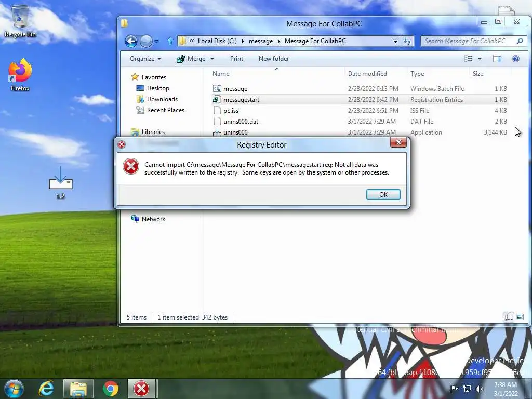Click OK in the Registry Editor dialog

pos(383,194)
